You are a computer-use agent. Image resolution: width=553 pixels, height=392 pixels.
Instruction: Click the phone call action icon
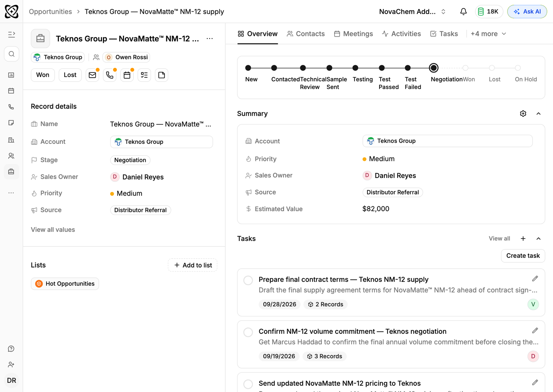click(x=110, y=75)
